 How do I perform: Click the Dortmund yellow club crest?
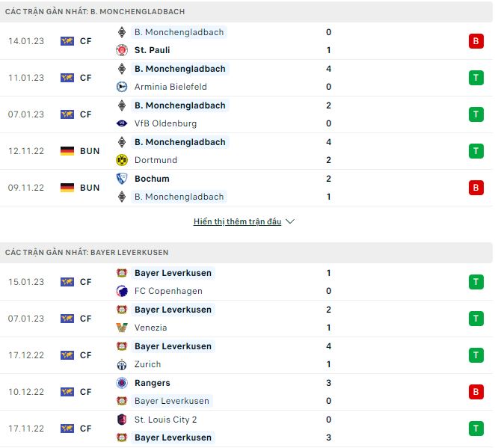(122, 160)
